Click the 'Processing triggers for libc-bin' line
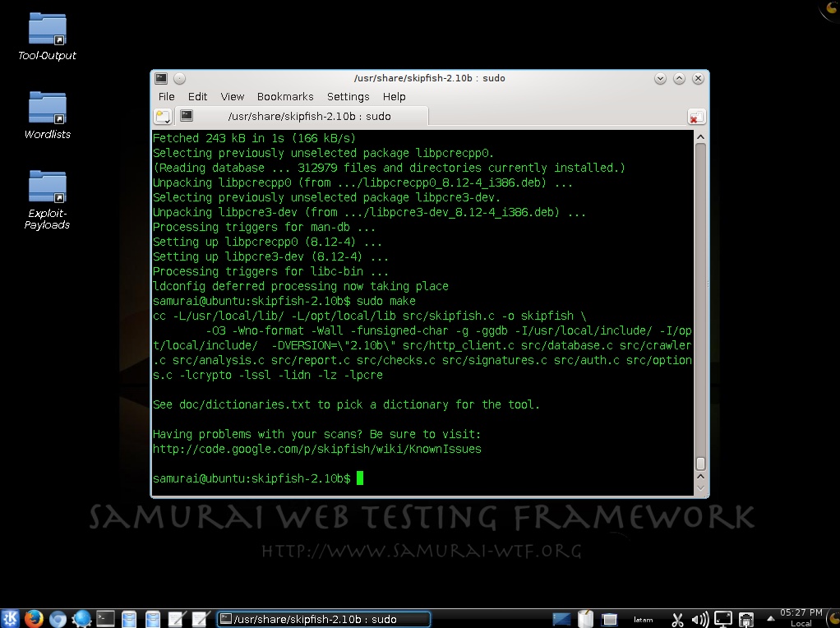The image size is (840, 628). point(270,272)
